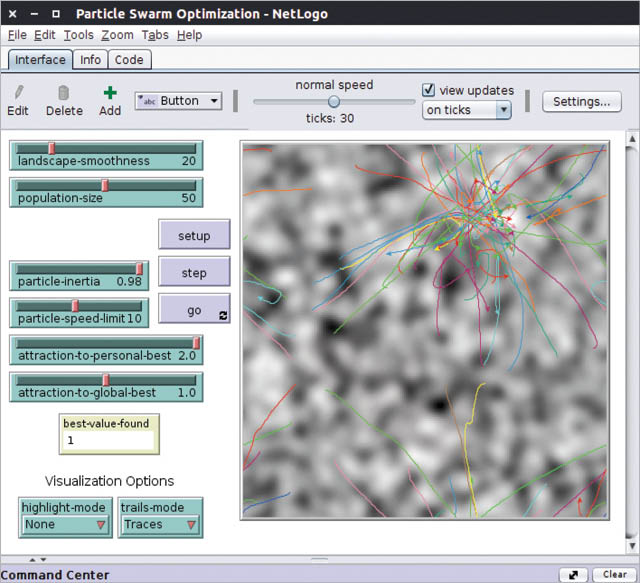Maximize the NetLogo window from title bar

(x=54, y=14)
